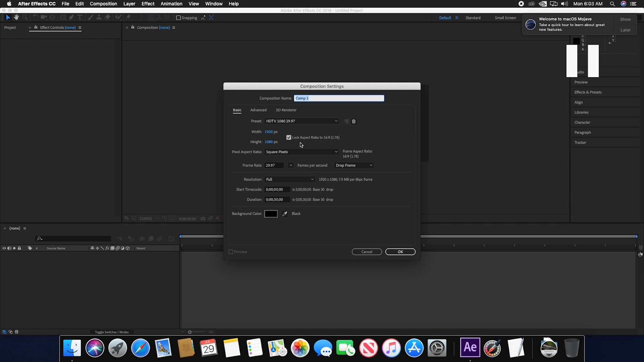Viewport: 644px width, 362px height.
Task: Open Spotlight search in menu bar
Action: click(612, 4)
